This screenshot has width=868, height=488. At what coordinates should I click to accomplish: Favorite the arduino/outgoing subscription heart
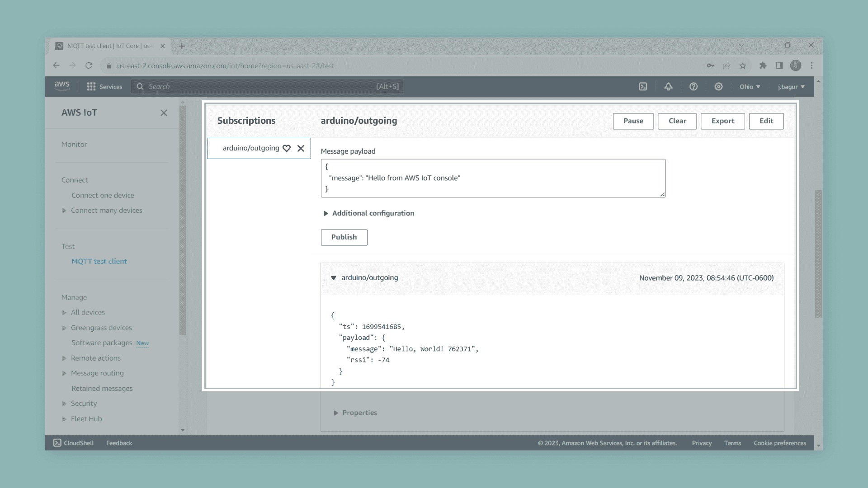pyautogui.click(x=287, y=148)
